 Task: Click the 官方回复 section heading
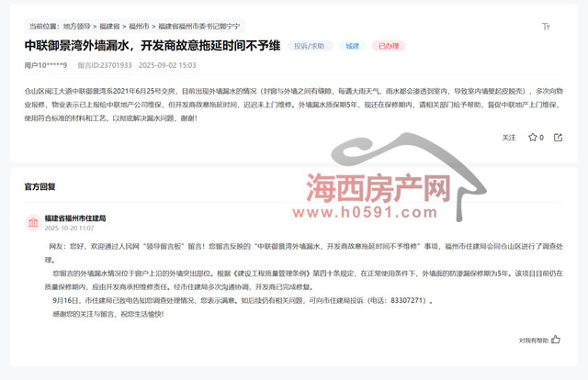pyautogui.click(x=40, y=186)
